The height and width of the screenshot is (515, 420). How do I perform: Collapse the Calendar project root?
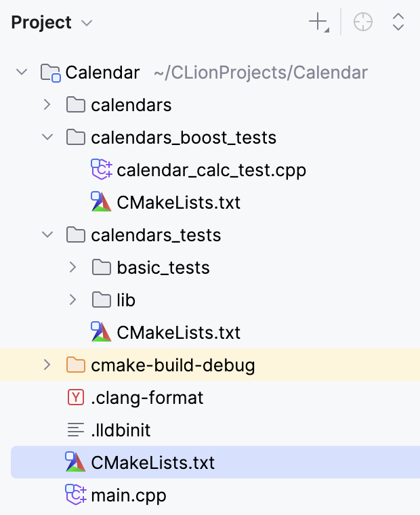click(x=22, y=72)
